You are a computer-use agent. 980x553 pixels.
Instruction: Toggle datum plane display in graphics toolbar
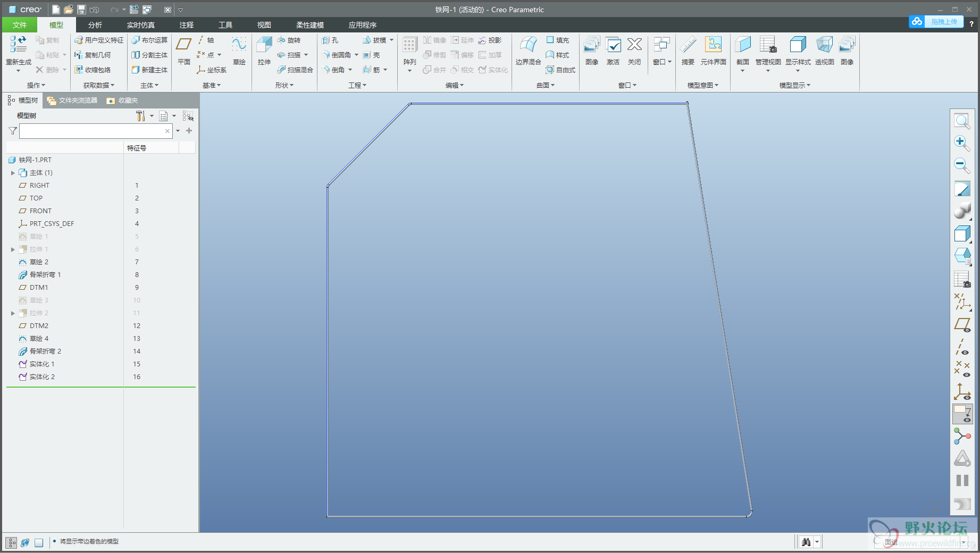(x=962, y=325)
